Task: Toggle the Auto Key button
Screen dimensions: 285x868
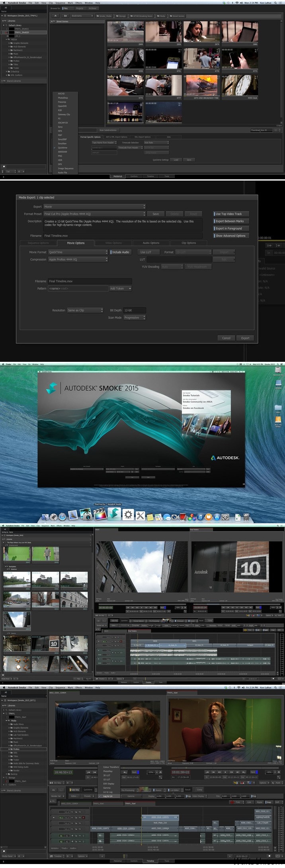Action: coord(75,790)
